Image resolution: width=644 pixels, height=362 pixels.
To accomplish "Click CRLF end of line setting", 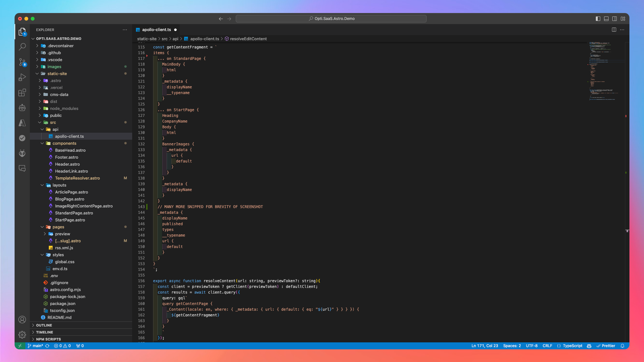I will pos(547,346).
